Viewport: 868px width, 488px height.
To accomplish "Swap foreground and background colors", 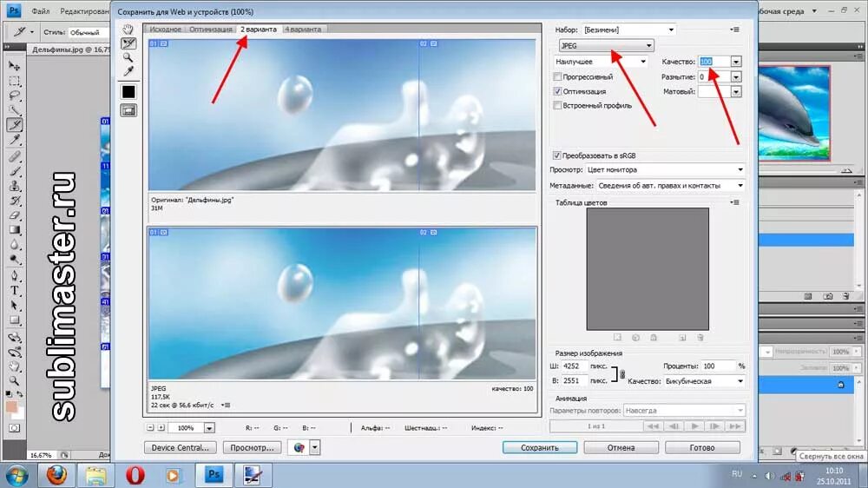I will point(21,394).
